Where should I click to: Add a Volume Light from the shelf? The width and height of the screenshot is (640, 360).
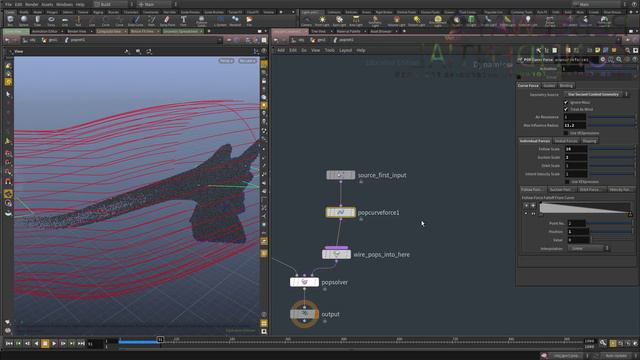(x=396, y=21)
